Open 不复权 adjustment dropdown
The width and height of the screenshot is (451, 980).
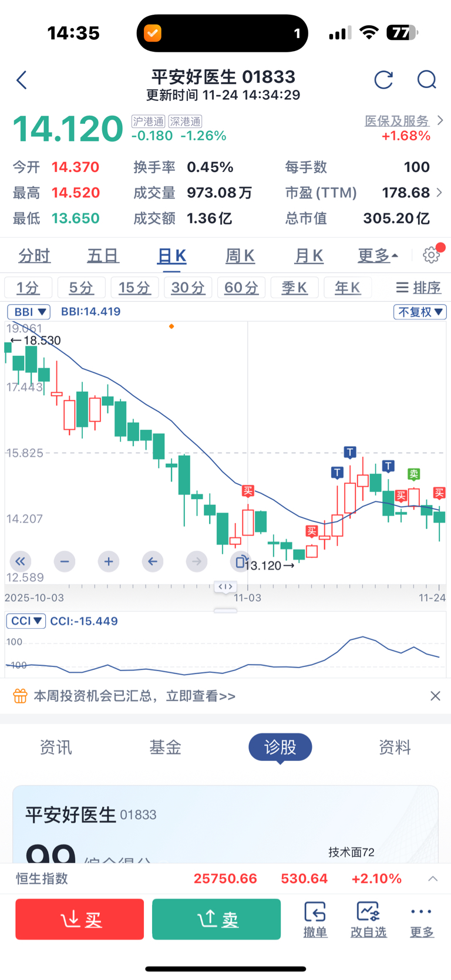coord(420,312)
